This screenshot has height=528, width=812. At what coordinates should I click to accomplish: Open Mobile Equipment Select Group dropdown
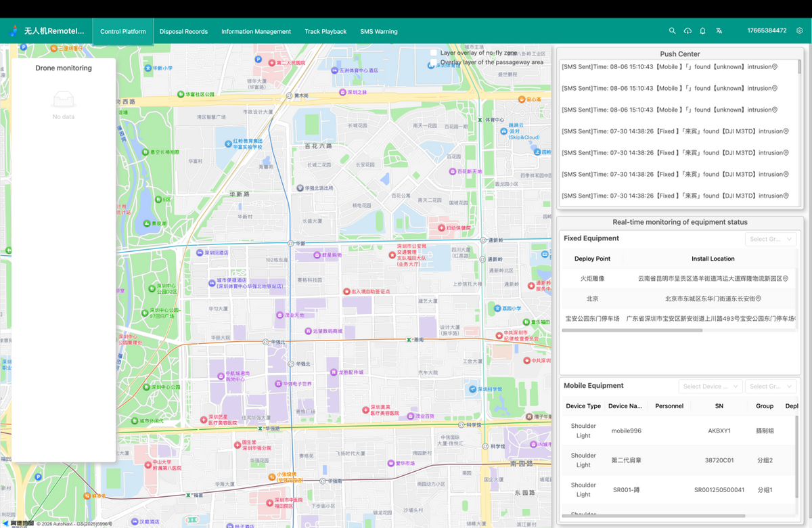[771, 387]
